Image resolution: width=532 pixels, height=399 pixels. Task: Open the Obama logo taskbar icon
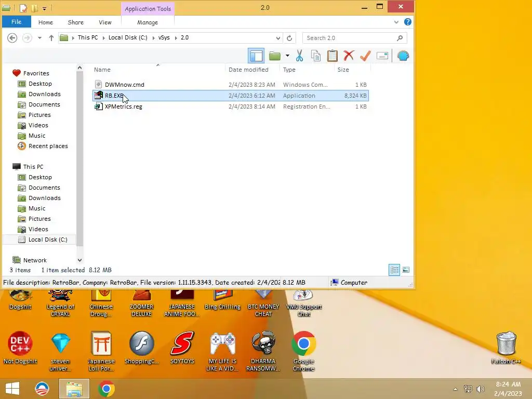pos(42,389)
